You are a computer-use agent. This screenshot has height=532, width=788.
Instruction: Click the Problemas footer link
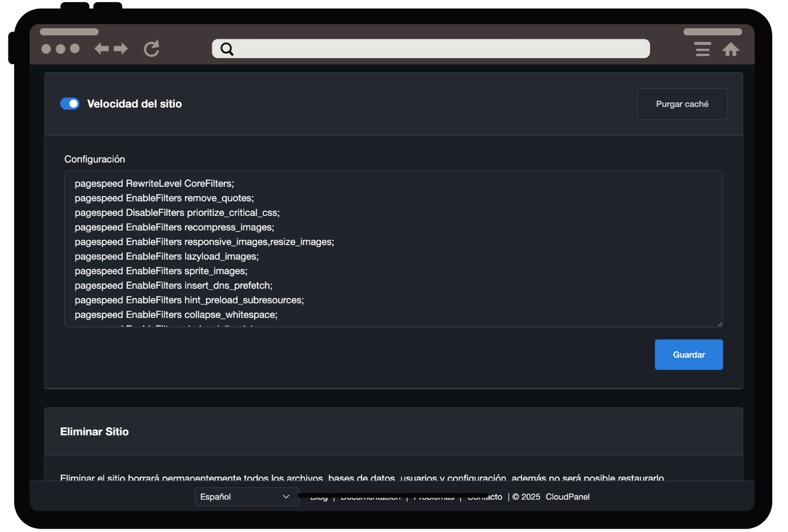click(x=434, y=498)
